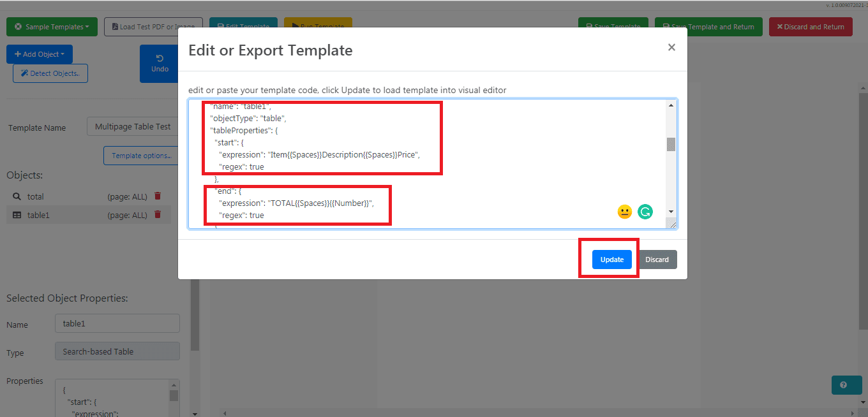
Task: Run Detect Objects
Action: (x=50, y=73)
